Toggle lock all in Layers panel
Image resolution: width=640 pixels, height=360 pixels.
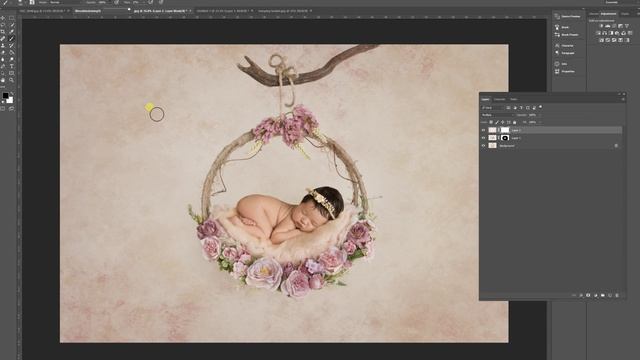click(x=515, y=122)
